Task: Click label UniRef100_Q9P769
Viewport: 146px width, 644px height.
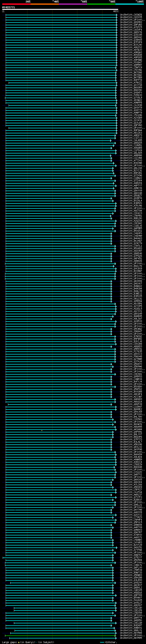Action: coord(131,595)
